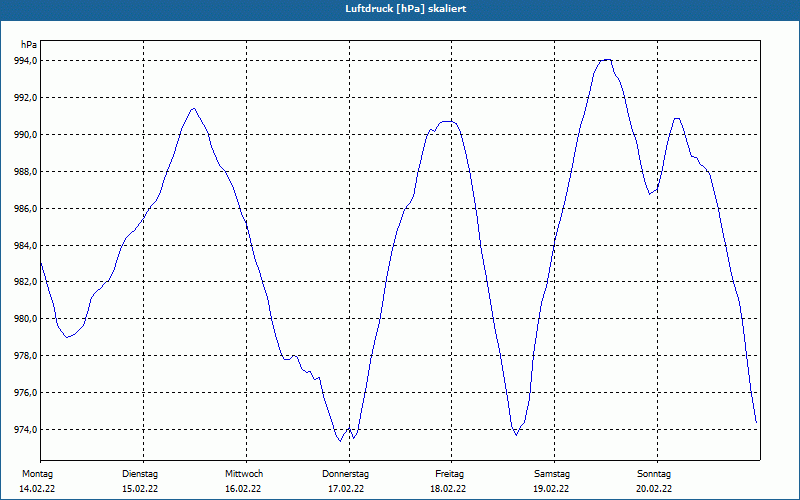This screenshot has width=800, height=500.
Task: Click the Sonntag day label
Action: tap(654, 474)
